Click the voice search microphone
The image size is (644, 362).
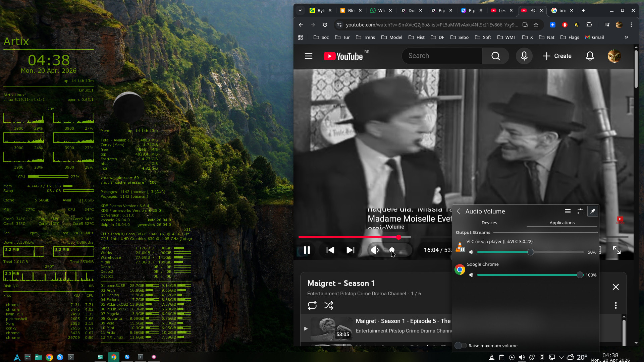[524, 56]
